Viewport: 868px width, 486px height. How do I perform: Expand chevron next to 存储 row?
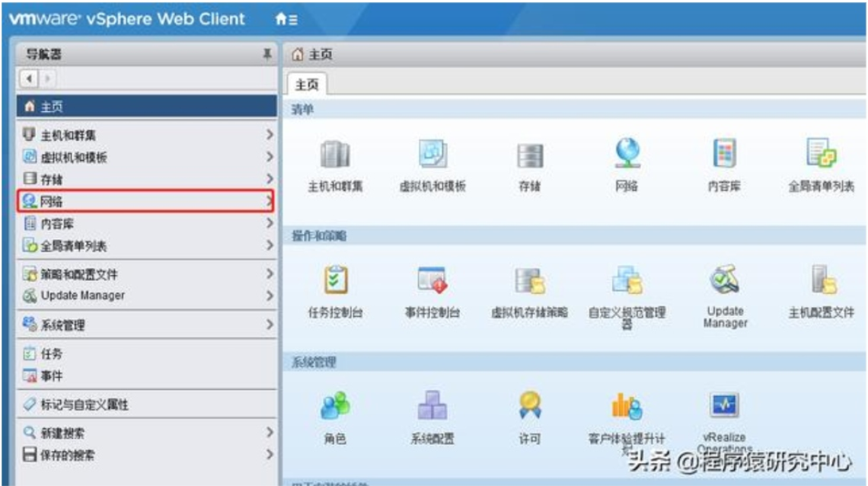pyautogui.click(x=270, y=179)
